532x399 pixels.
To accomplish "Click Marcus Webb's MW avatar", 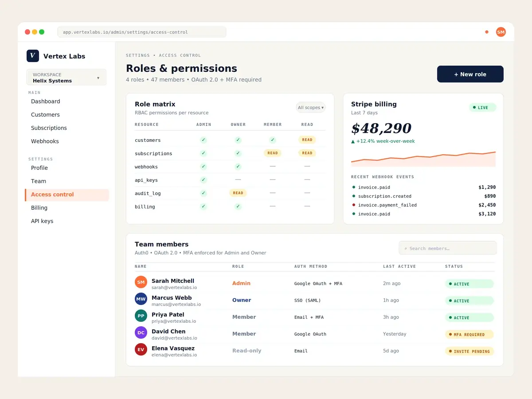I will (141, 299).
